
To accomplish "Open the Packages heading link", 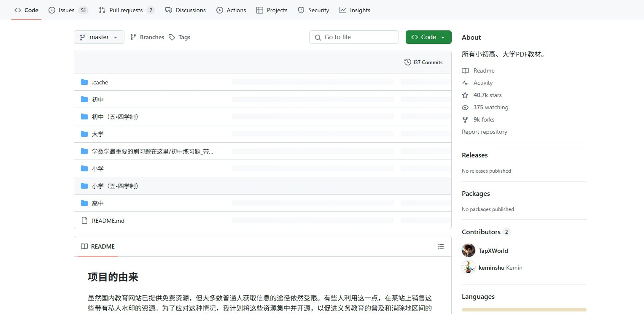I will pyautogui.click(x=476, y=194).
